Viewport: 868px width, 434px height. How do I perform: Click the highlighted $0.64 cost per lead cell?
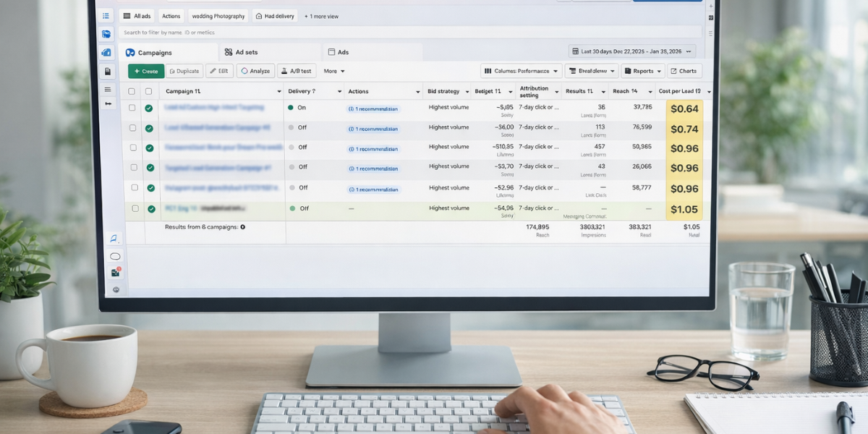point(684,109)
